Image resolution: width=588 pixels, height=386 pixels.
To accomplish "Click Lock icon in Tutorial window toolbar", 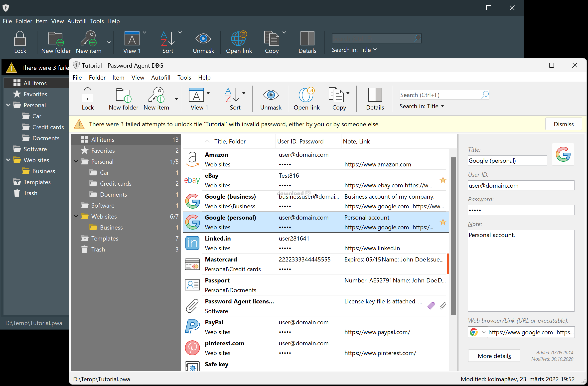I will coord(88,95).
